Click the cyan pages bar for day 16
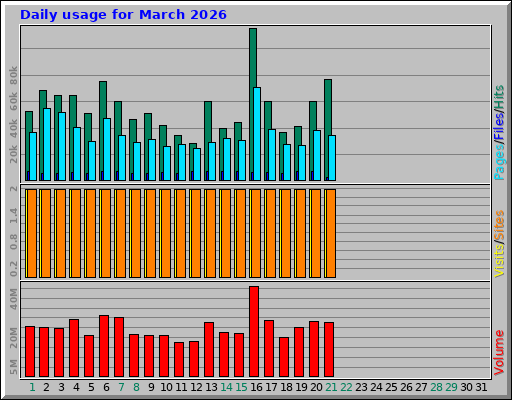Viewport: 512px width, 400px height. [x=257, y=134]
